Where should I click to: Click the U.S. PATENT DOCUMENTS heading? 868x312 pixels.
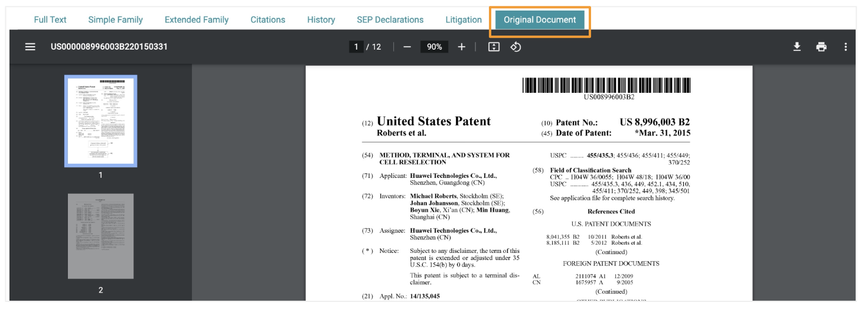tap(611, 224)
